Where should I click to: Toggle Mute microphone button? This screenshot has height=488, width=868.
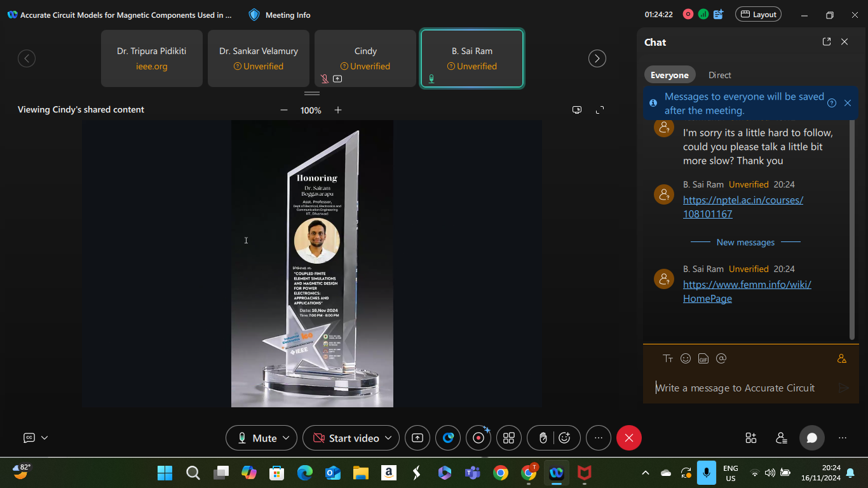click(257, 438)
